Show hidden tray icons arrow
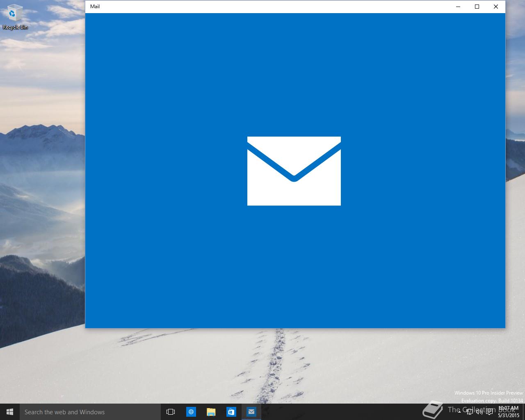Screen dimensions: 525x420 coord(460,412)
